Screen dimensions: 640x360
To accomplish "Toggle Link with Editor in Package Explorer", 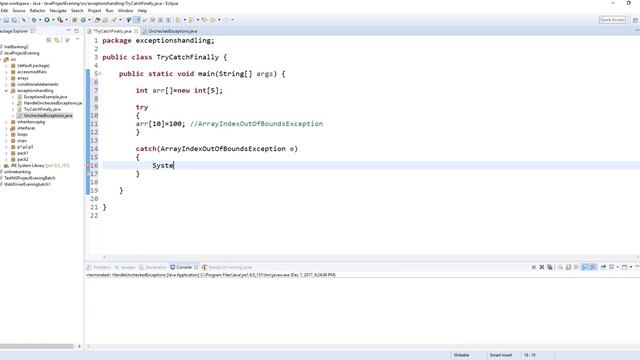I will point(57,40).
